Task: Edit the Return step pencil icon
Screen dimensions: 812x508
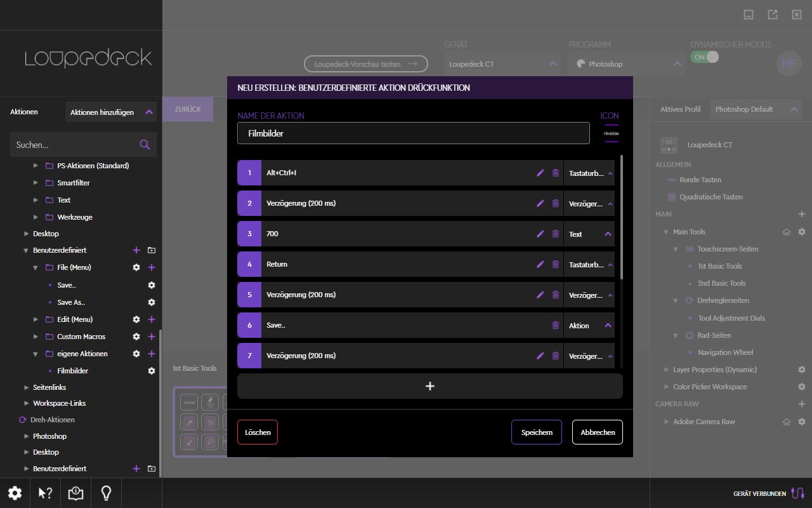Action: click(x=540, y=264)
